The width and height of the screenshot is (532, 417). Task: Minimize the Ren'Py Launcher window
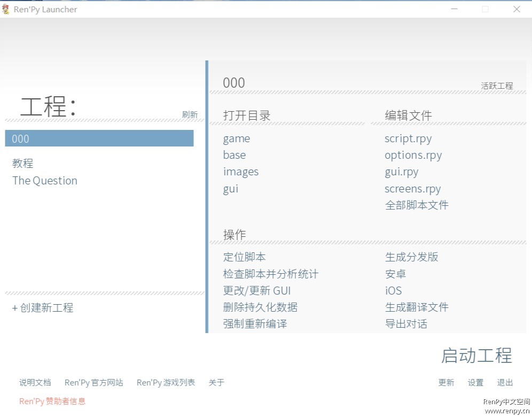point(455,9)
